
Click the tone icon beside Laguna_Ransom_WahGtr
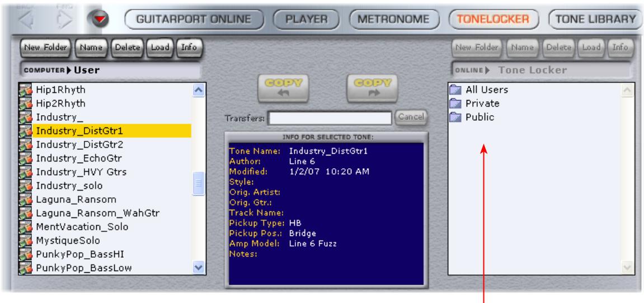[26, 213]
